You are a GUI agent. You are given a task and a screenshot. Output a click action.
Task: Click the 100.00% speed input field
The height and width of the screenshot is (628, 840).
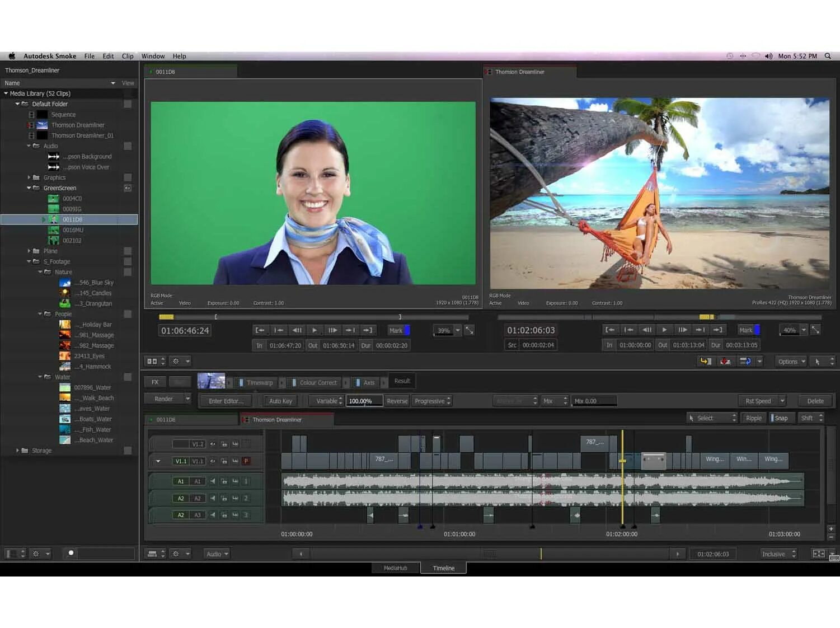[x=364, y=401]
